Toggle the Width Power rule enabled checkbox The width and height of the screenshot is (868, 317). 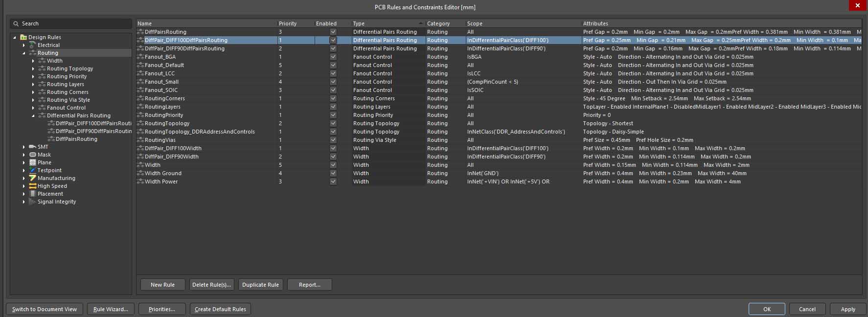pos(333,181)
